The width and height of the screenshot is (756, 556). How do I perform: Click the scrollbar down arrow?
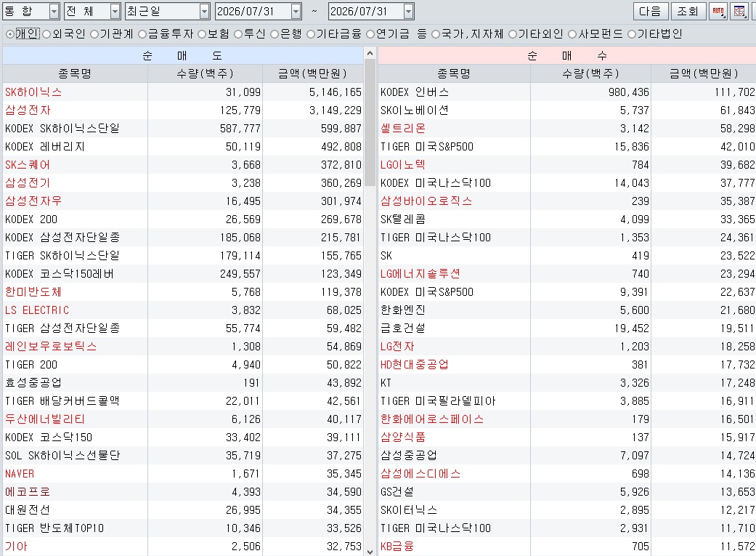[370, 552]
